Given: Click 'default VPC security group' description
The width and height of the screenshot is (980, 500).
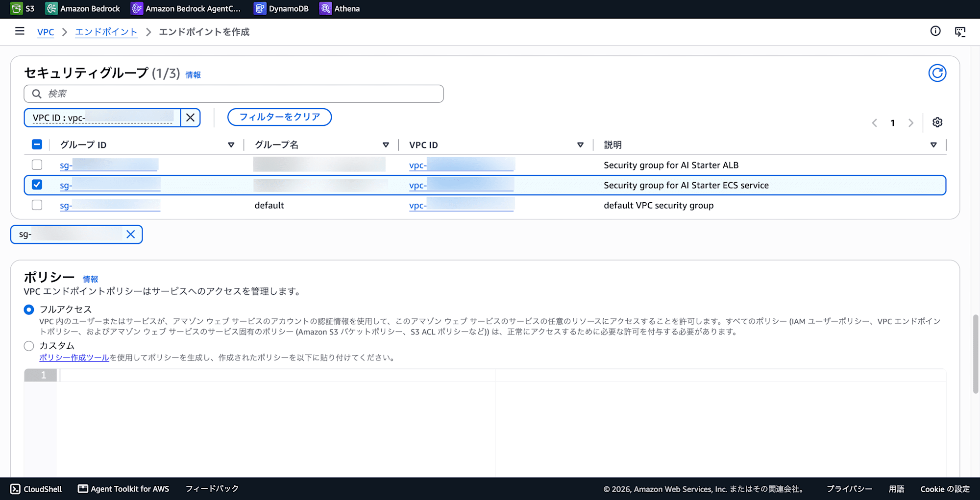Looking at the screenshot, I should 659,205.
